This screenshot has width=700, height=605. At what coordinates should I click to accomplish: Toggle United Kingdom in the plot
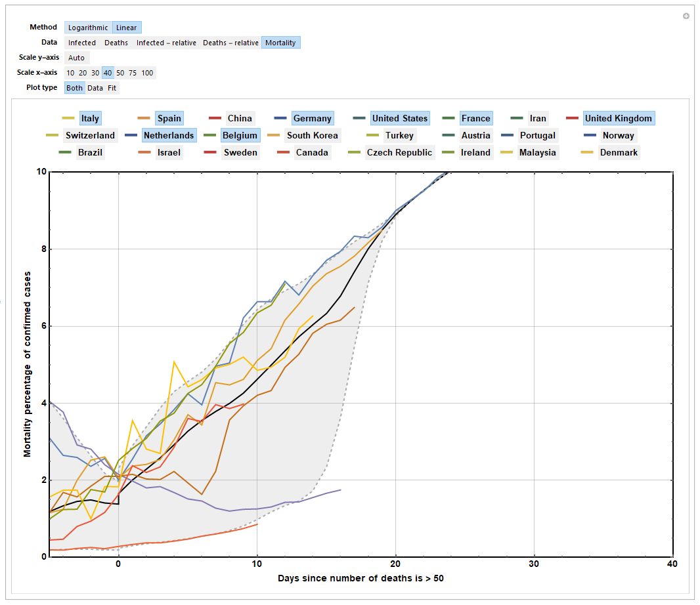619,119
